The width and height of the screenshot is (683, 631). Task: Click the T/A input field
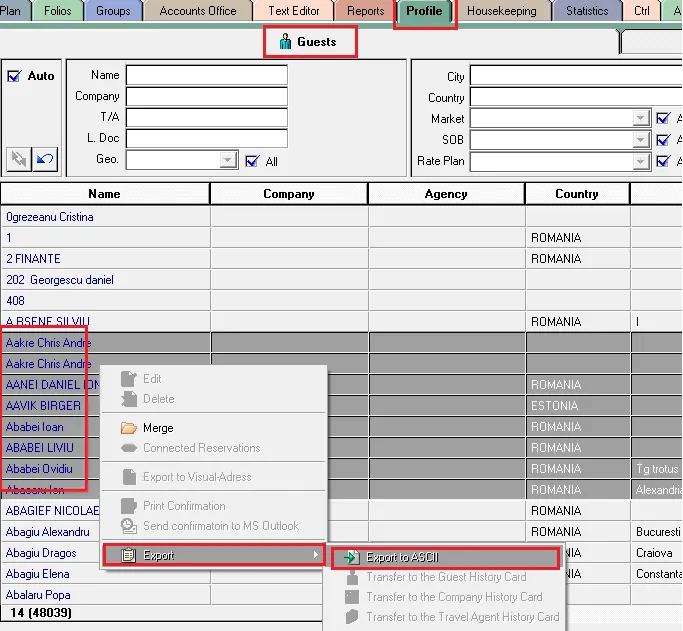(x=207, y=117)
